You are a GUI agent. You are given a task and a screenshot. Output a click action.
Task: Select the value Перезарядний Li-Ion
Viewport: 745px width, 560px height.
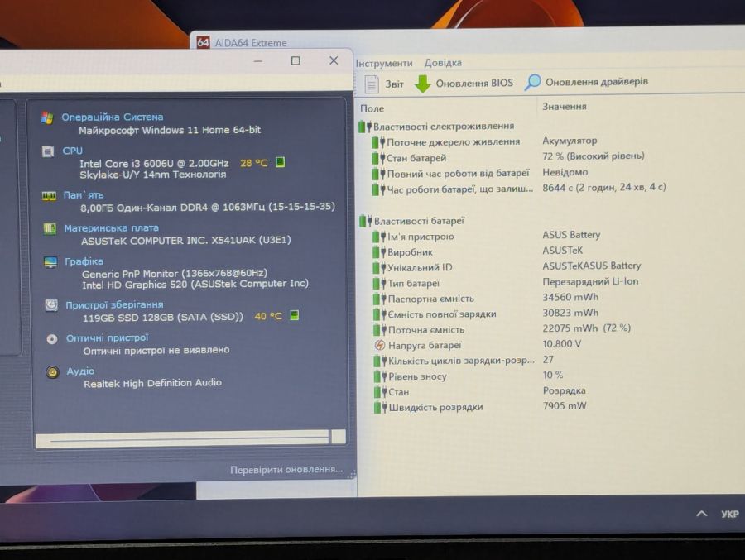point(590,282)
